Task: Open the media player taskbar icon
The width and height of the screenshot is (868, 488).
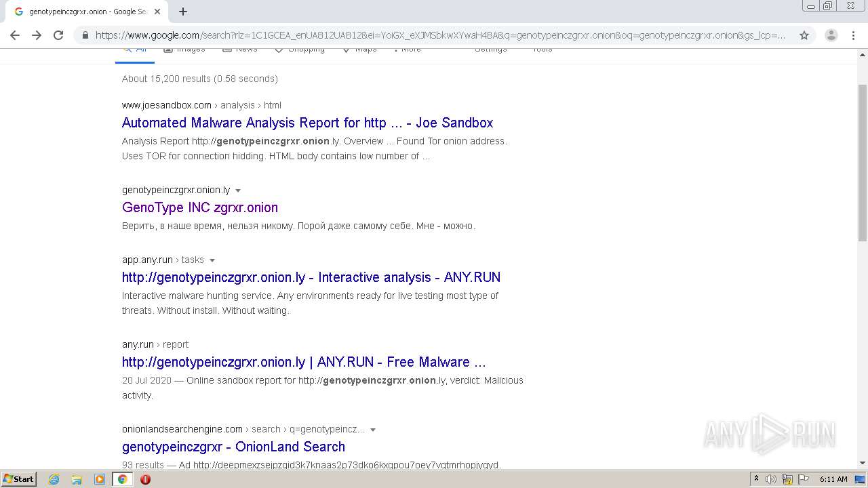Action: tap(100, 479)
